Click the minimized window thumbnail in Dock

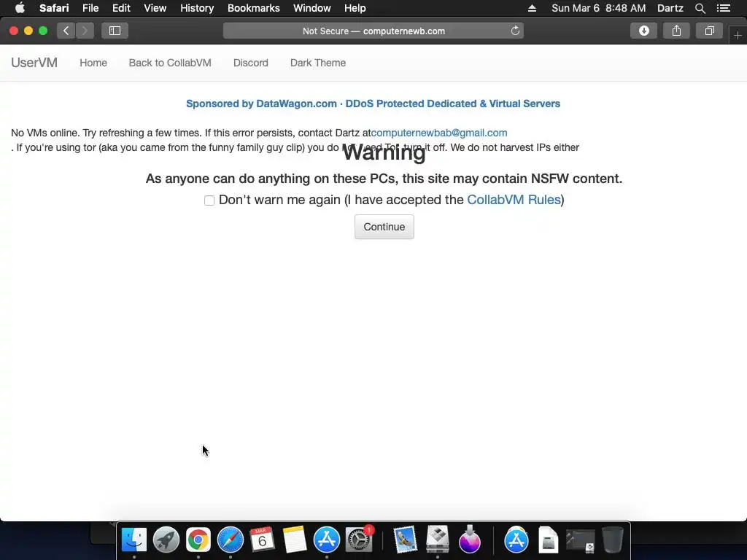(580, 541)
